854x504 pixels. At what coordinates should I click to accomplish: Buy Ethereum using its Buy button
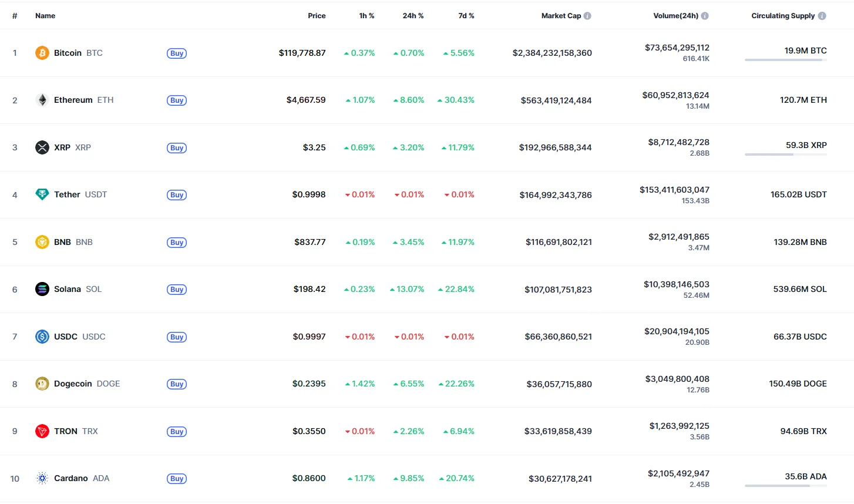click(177, 100)
